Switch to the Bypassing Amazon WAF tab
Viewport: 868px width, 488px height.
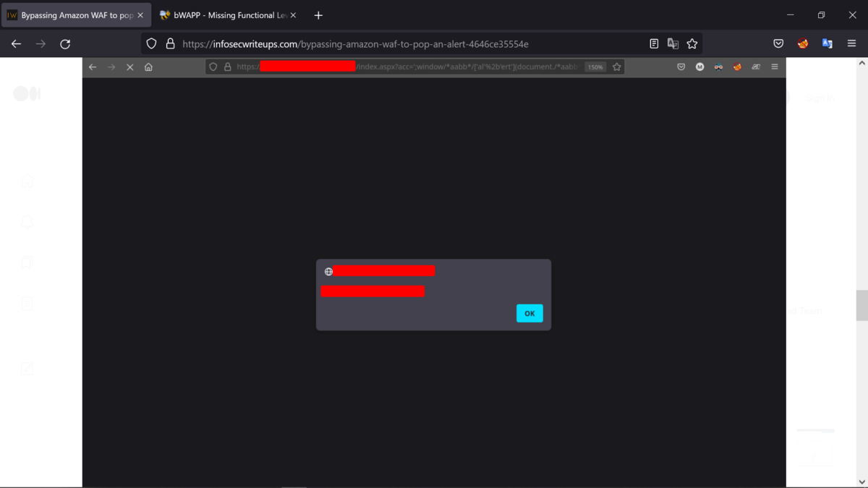pyautogui.click(x=76, y=15)
